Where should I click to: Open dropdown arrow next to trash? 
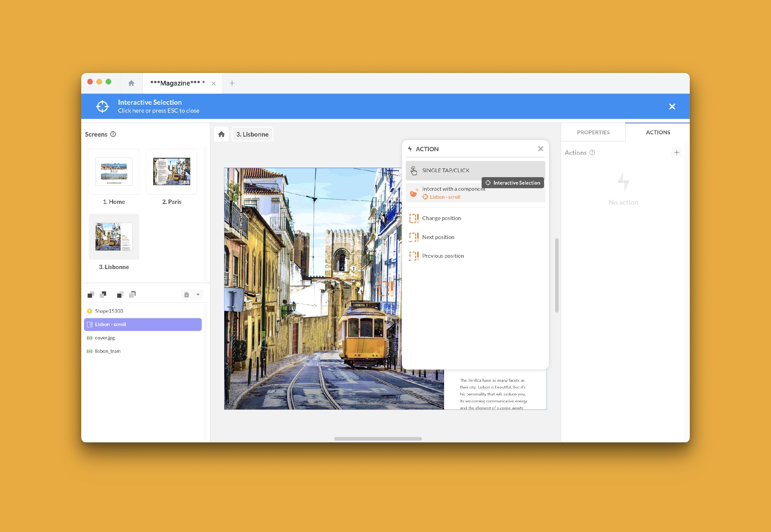(x=198, y=295)
